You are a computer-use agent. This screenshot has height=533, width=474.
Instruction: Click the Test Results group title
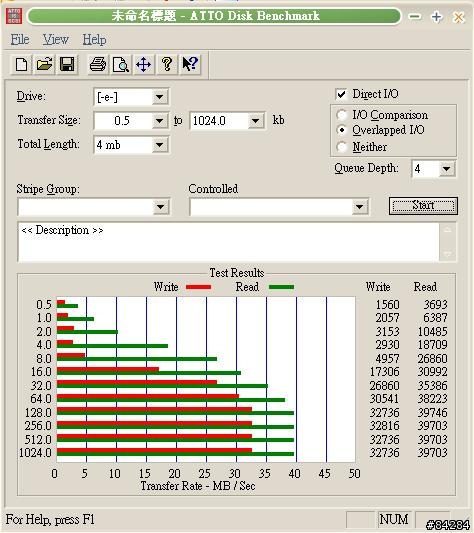(x=237, y=273)
